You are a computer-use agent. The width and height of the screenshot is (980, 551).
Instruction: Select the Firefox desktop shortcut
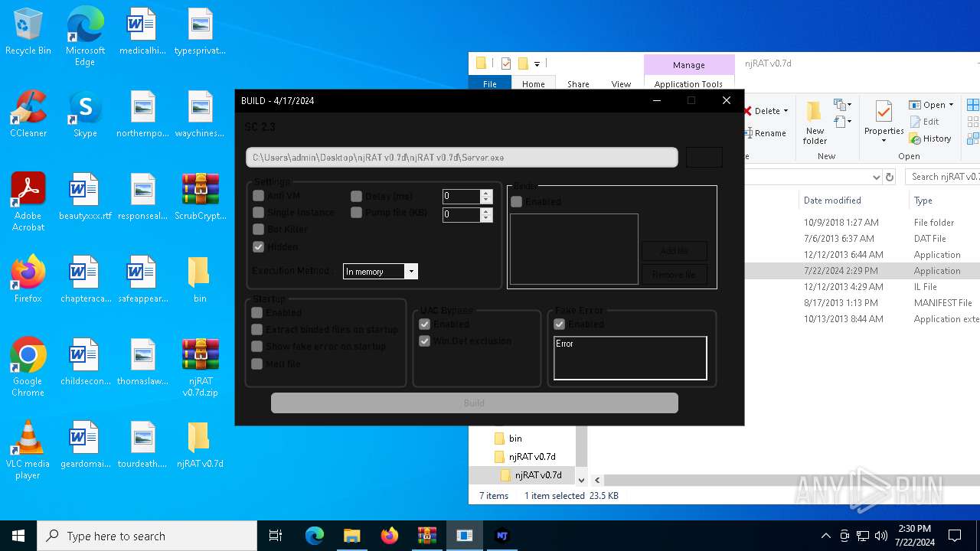28,279
